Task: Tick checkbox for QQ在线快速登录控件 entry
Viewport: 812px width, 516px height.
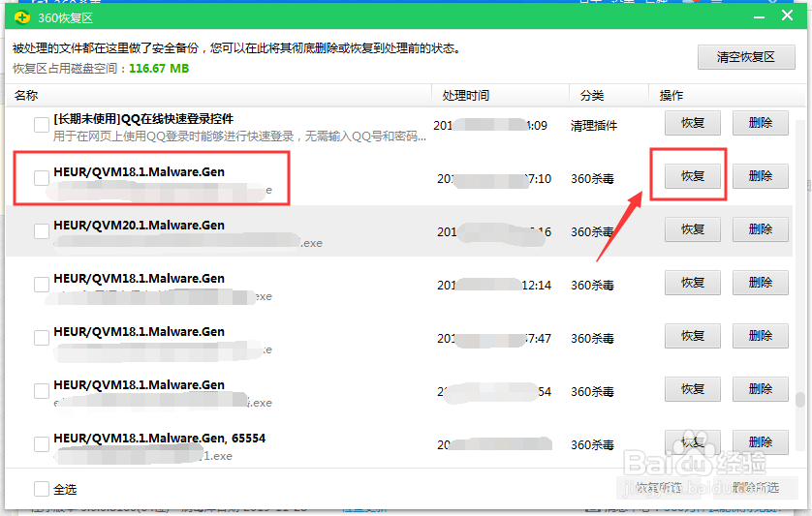Action: tap(42, 125)
